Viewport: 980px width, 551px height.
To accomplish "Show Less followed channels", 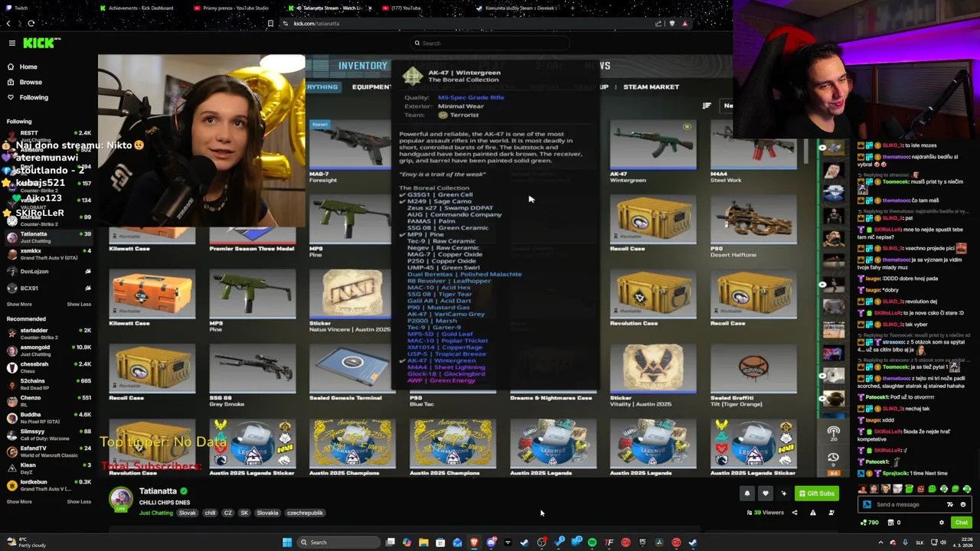I will pos(79,304).
